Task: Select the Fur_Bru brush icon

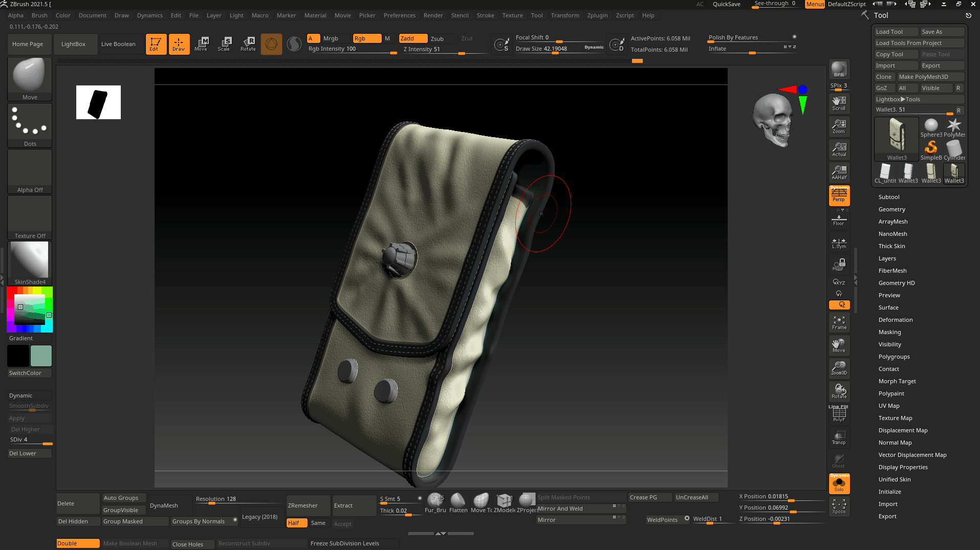Action: coord(435,503)
